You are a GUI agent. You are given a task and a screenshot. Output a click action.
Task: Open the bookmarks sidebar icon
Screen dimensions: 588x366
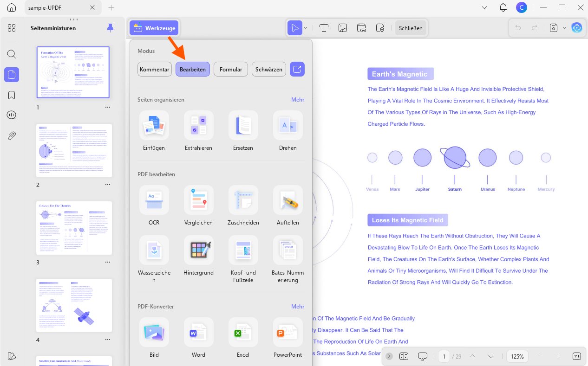12,95
